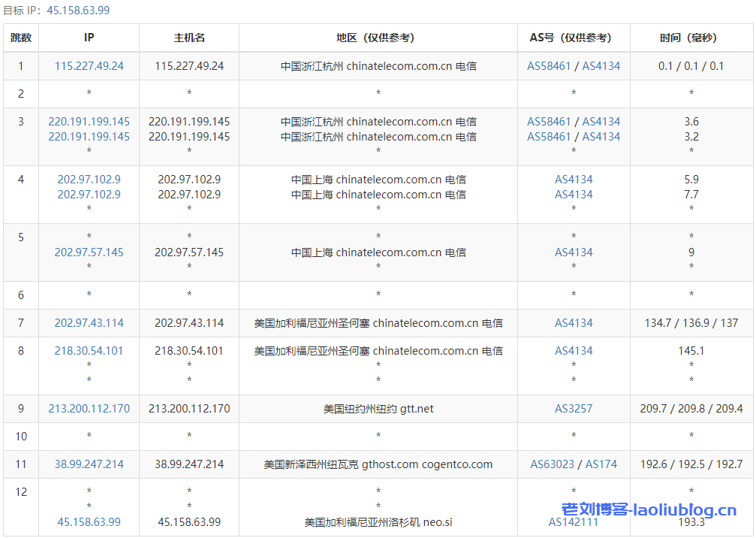
Task: Click AS58461 link in hop 1 row
Action: [549, 66]
